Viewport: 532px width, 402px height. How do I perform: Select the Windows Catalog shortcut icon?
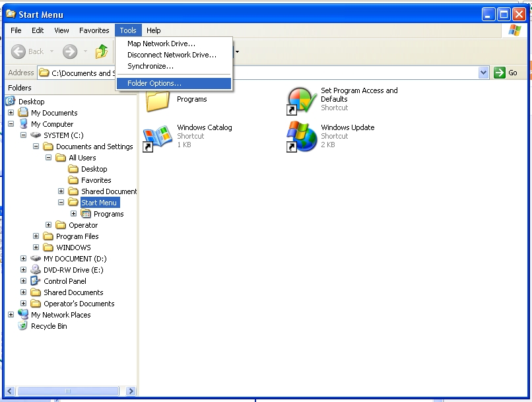(156, 137)
